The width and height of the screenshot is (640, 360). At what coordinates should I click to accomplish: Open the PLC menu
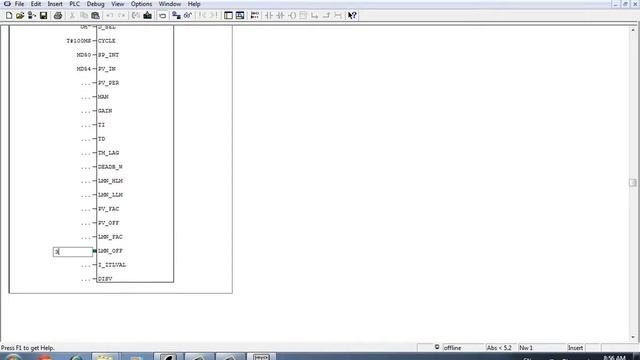75,4
